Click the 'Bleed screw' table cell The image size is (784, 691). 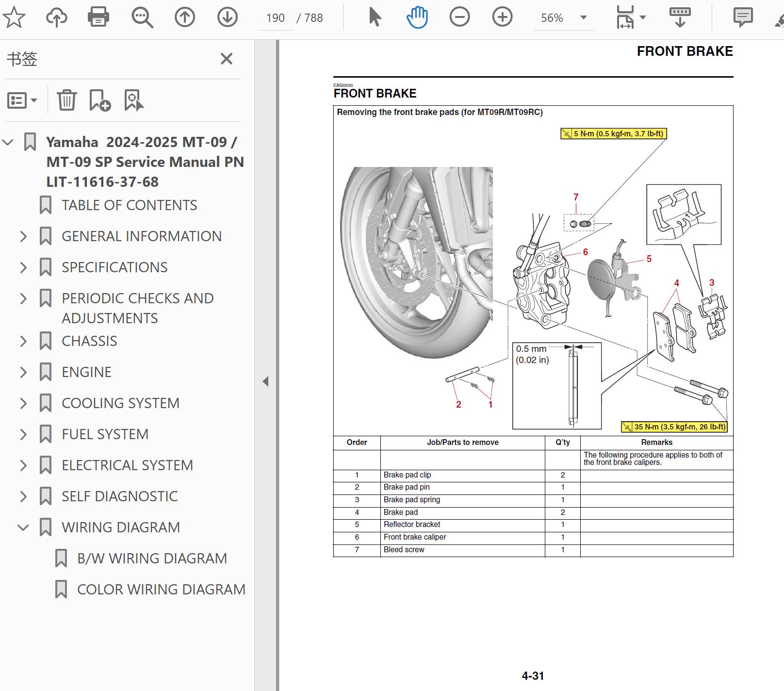(463, 550)
